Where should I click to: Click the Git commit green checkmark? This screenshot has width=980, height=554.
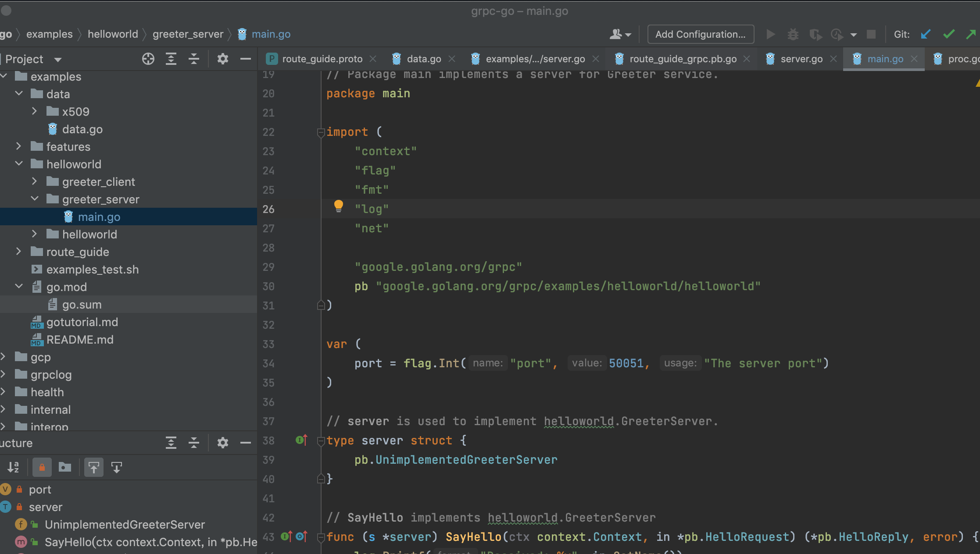(x=949, y=34)
